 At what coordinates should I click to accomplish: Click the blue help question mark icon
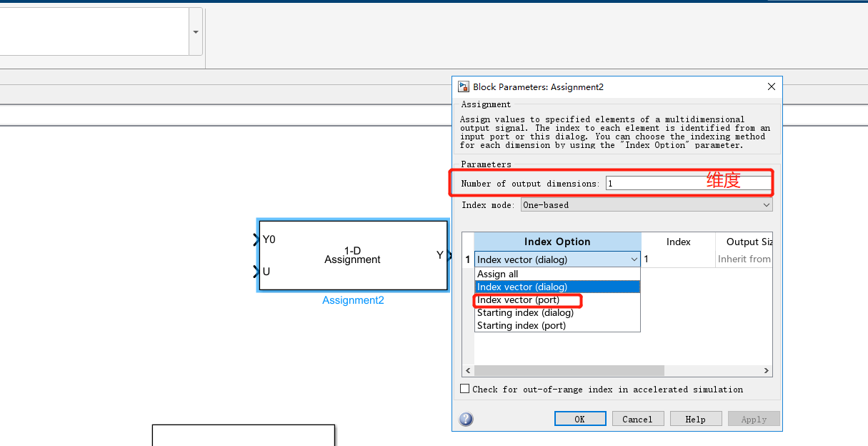point(466,420)
